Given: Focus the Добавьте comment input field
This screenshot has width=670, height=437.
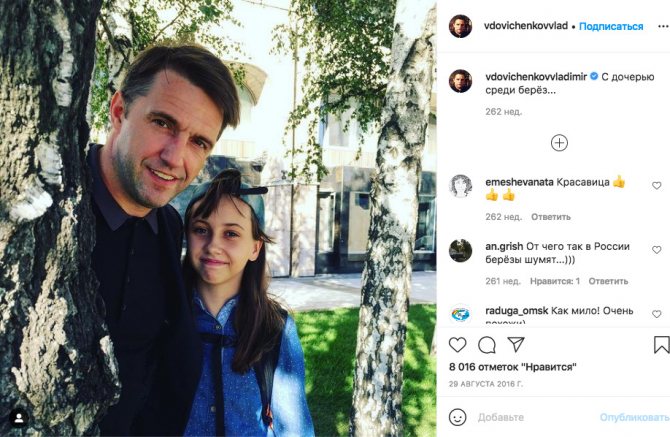Looking at the screenshot, I should (x=536, y=417).
